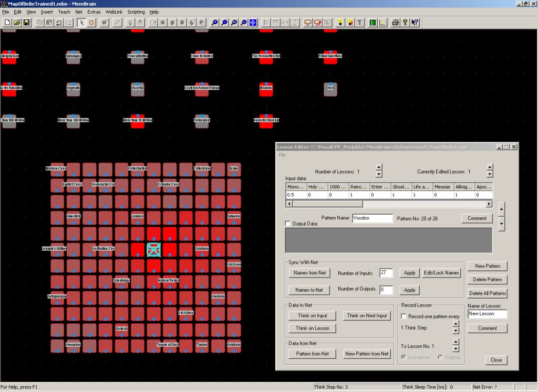Click the Think on Next Input button
The image size is (538, 392).
click(x=367, y=315)
